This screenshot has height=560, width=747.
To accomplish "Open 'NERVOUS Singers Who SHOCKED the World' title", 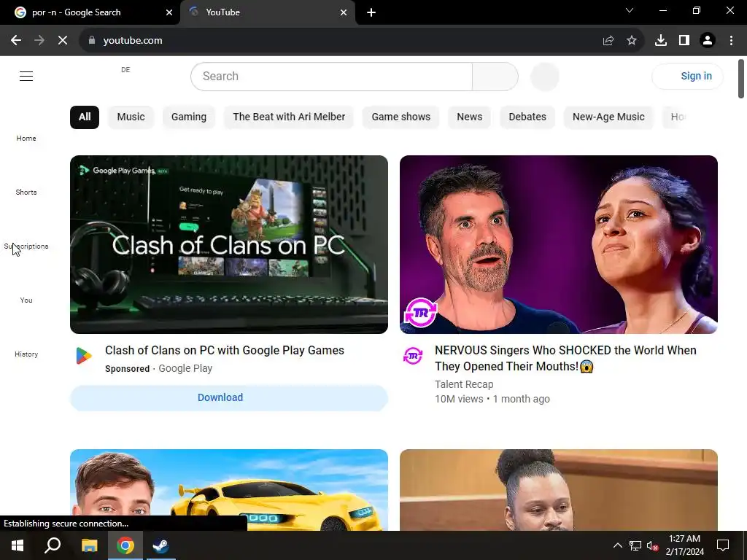I will (565, 358).
